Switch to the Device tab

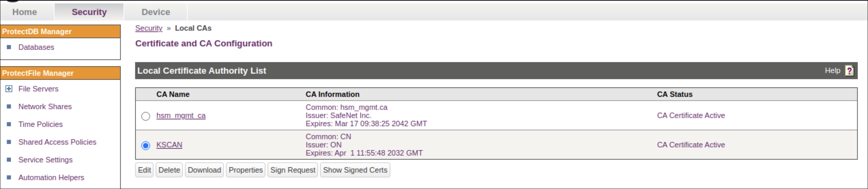(x=156, y=12)
